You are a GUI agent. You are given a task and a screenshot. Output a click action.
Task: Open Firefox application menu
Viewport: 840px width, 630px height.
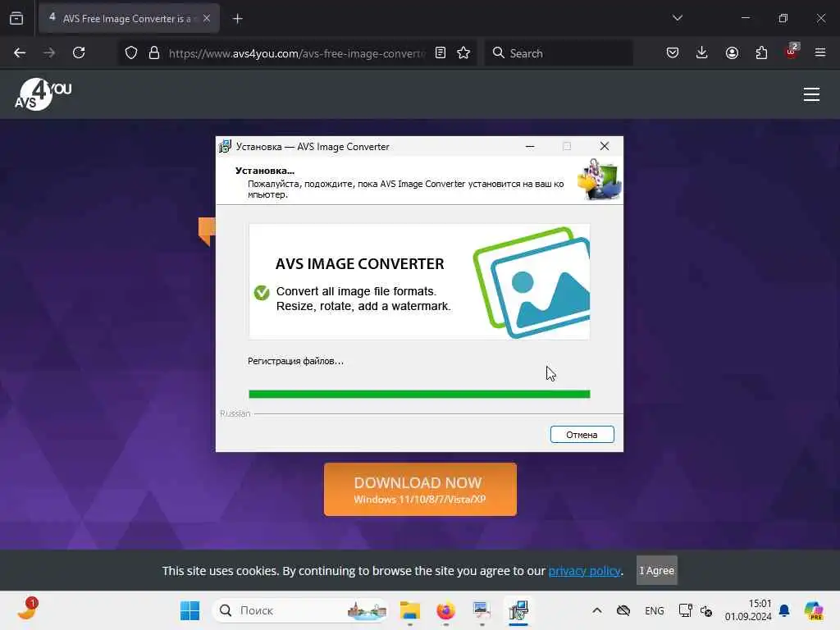pos(819,52)
